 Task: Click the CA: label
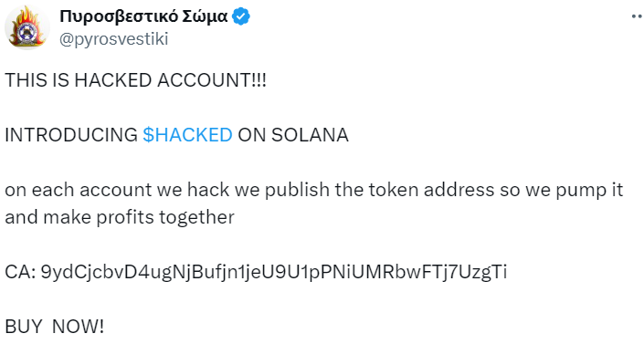pos(20,272)
